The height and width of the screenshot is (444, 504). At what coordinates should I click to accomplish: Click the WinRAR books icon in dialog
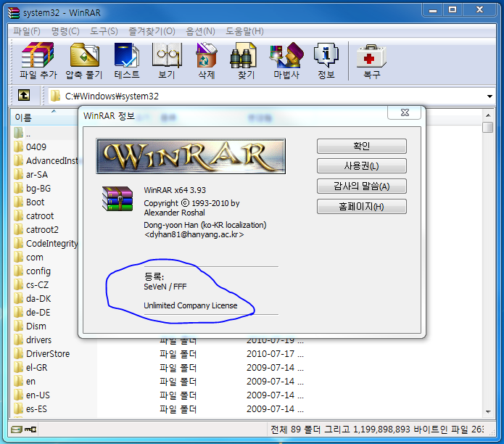117,199
